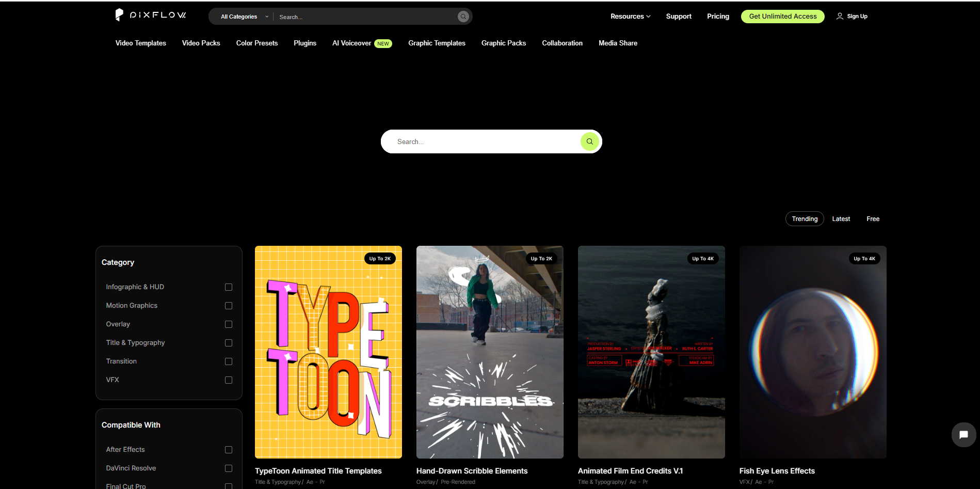The image size is (980, 489).
Task: Switch to the Free tab
Action: pyautogui.click(x=873, y=218)
